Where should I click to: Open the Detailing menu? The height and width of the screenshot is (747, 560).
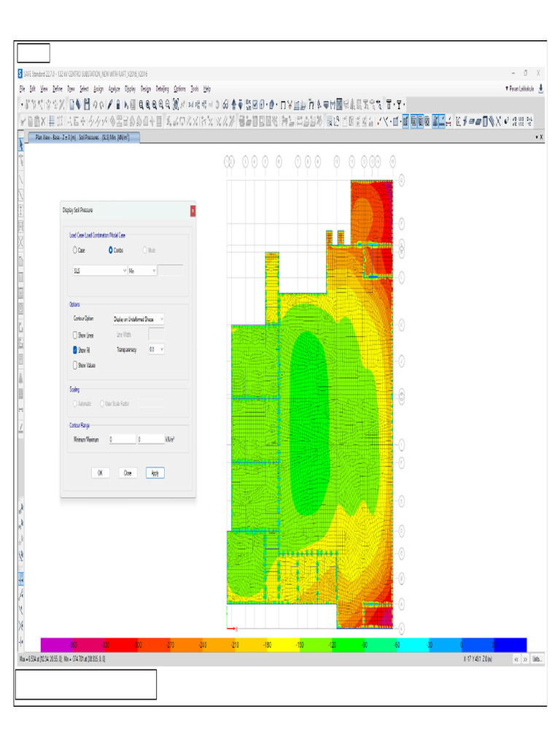tap(162, 88)
